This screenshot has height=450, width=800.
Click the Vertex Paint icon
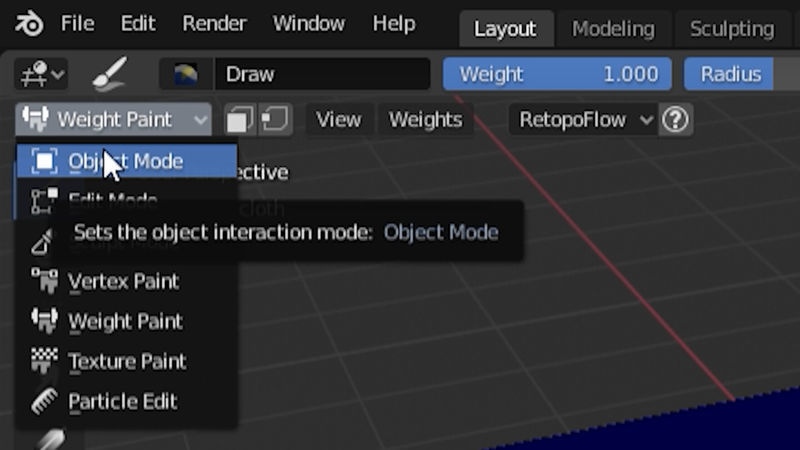44,281
